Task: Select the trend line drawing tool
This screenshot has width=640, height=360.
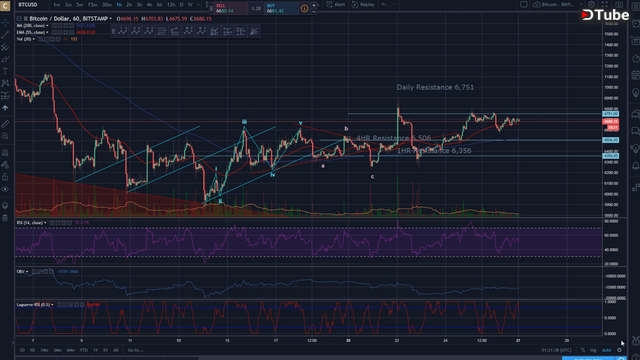Action: [5, 35]
